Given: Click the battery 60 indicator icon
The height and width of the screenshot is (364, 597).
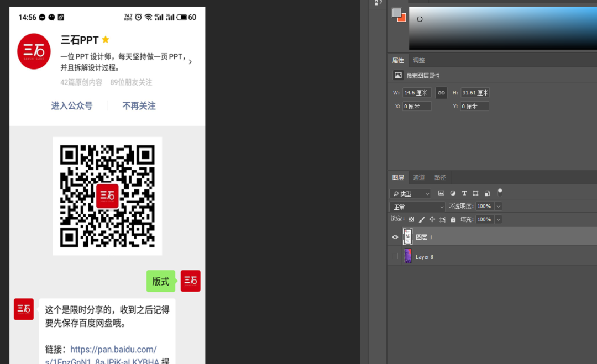Looking at the screenshot, I should [x=186, y=17].
